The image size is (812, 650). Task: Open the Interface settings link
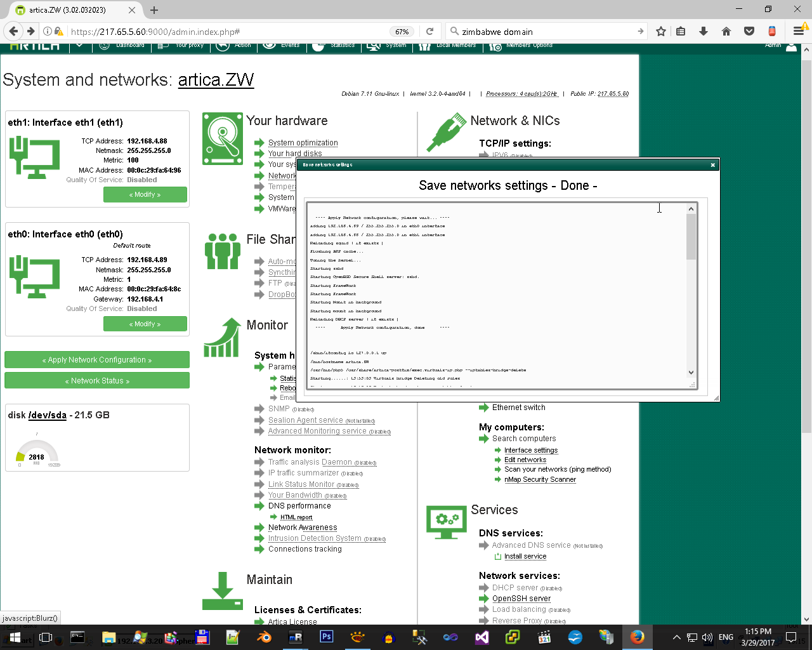click(531, 450)
